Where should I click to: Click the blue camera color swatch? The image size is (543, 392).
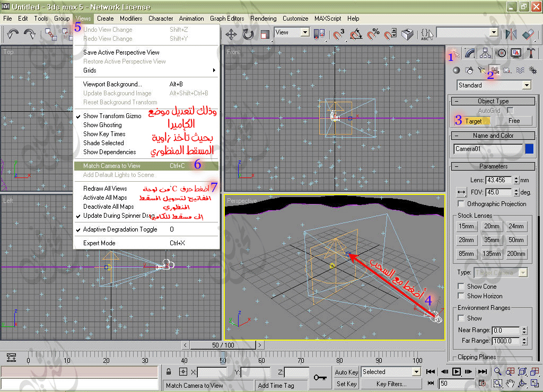(529, 149)
